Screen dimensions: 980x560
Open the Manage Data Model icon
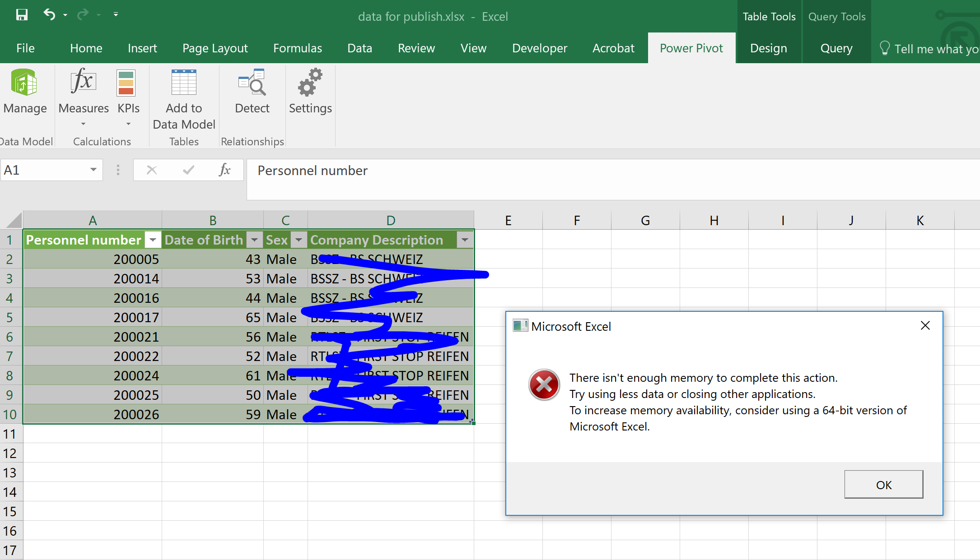coord(24,83)
